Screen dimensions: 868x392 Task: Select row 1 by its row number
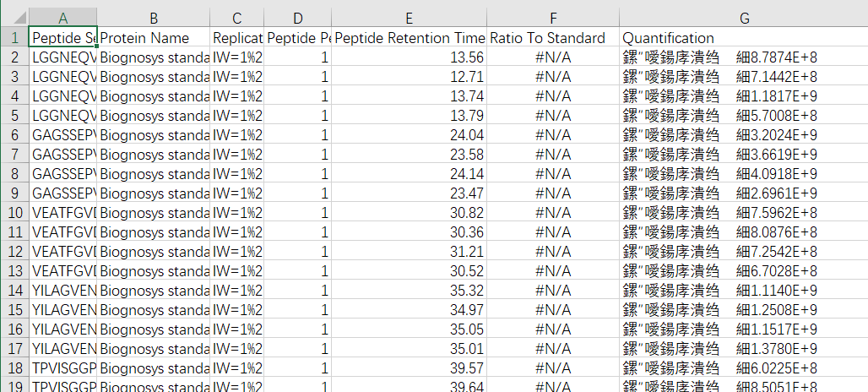coord(14,38)
